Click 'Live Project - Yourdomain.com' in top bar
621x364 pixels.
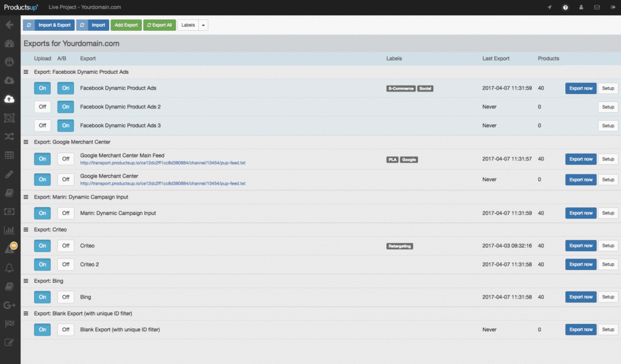tap(85, 7)
